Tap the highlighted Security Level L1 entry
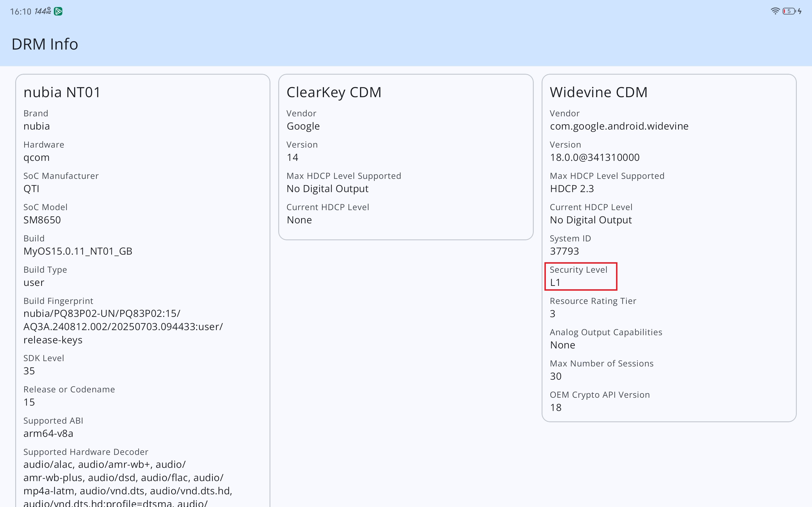812x507 pixels. (581, 276)
